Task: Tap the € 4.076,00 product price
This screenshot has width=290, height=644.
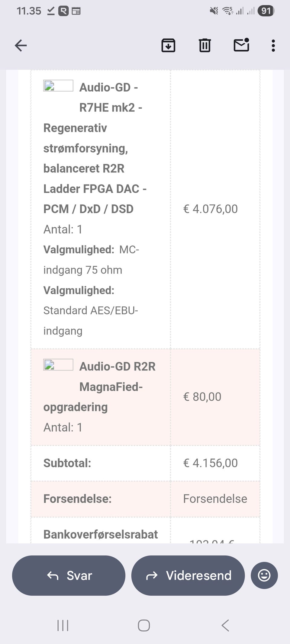Action: (211, 209)
